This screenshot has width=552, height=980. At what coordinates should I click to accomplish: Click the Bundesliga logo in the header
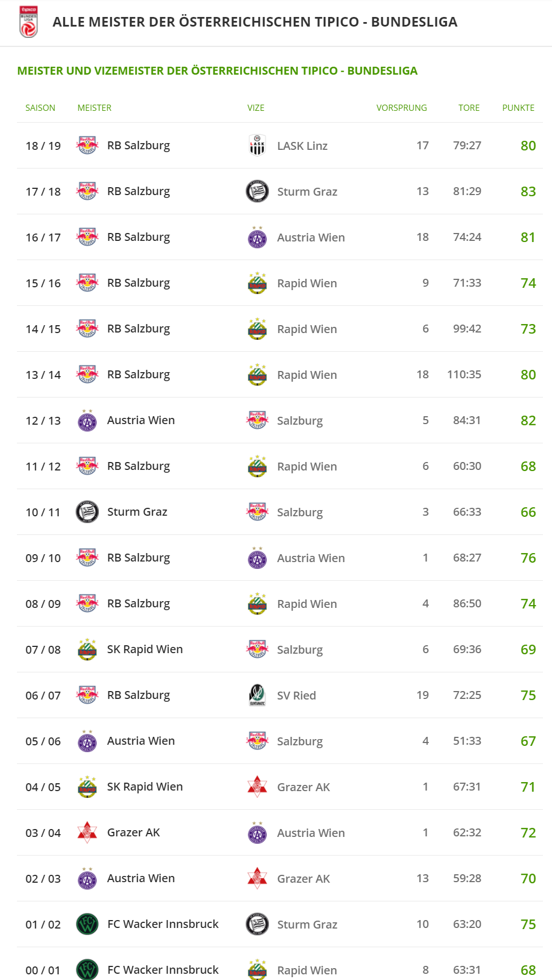click(x=28, y=21)
